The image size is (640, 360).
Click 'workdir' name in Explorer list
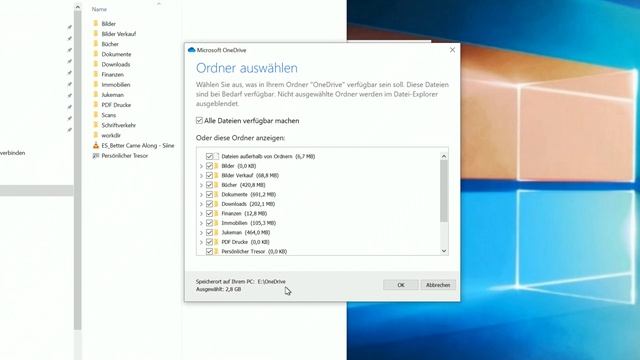111,136
